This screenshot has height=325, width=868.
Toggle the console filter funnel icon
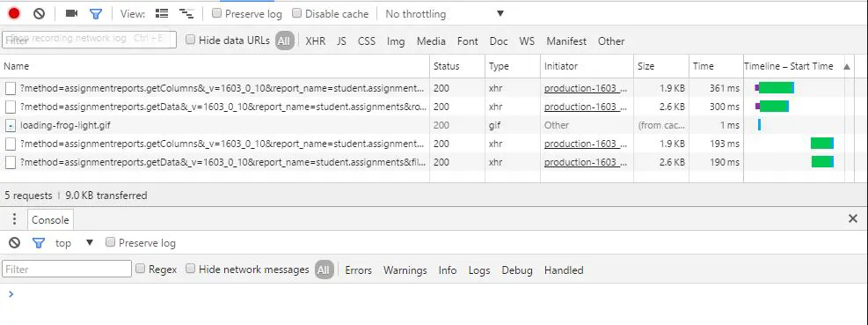[x=38, y=243]
